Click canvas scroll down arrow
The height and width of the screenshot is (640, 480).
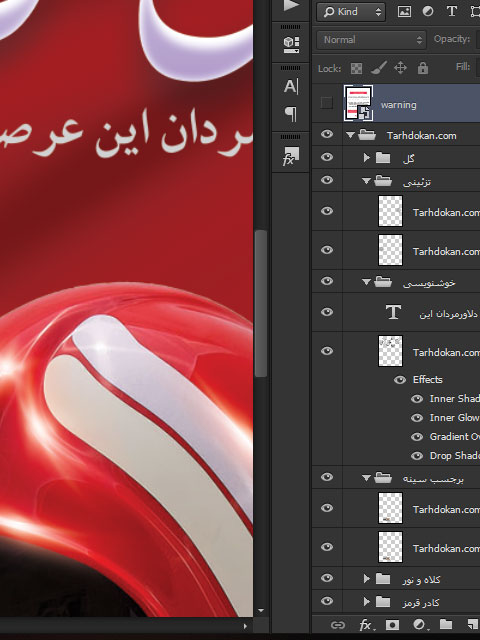[x=261, y=611]
